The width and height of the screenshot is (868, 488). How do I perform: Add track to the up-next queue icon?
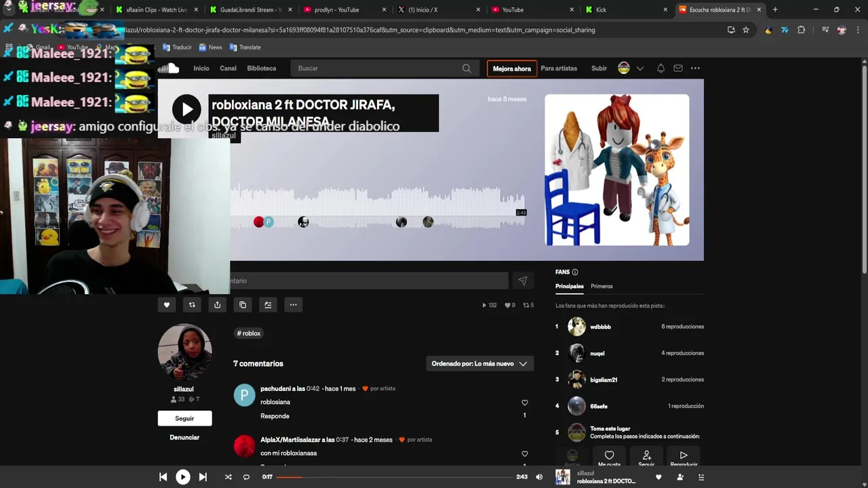268,305
